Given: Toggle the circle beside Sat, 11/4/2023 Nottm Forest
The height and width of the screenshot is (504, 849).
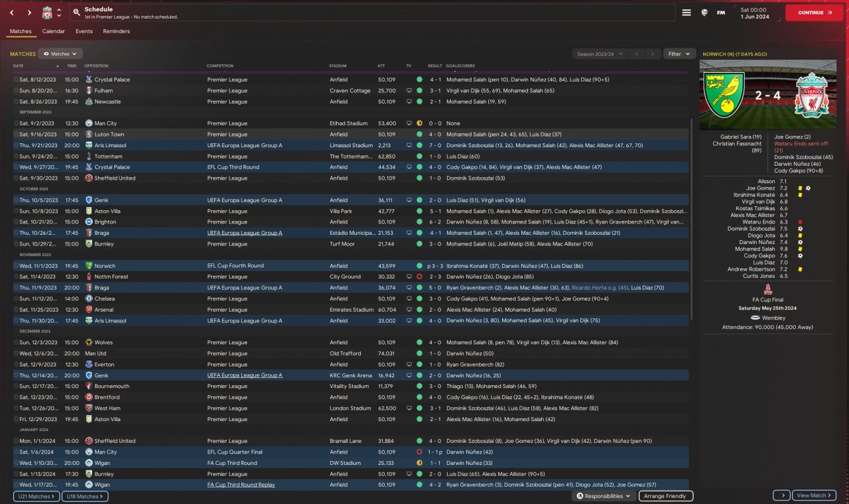Looking at the screenshot, I should point(16,277).
